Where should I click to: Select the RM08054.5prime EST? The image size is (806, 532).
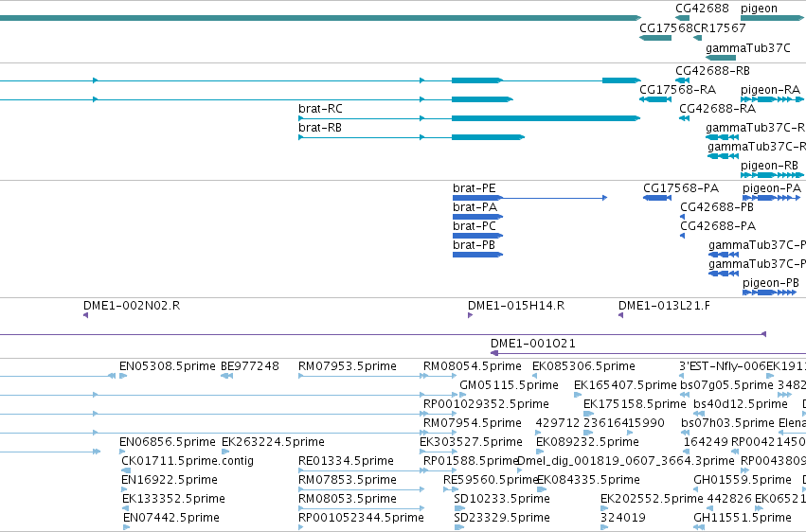pos(439,377)
